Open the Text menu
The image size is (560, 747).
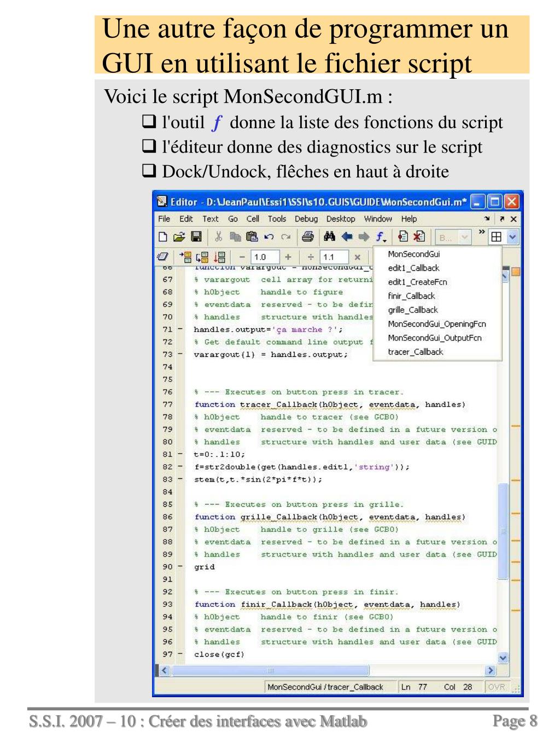point(211,219)
